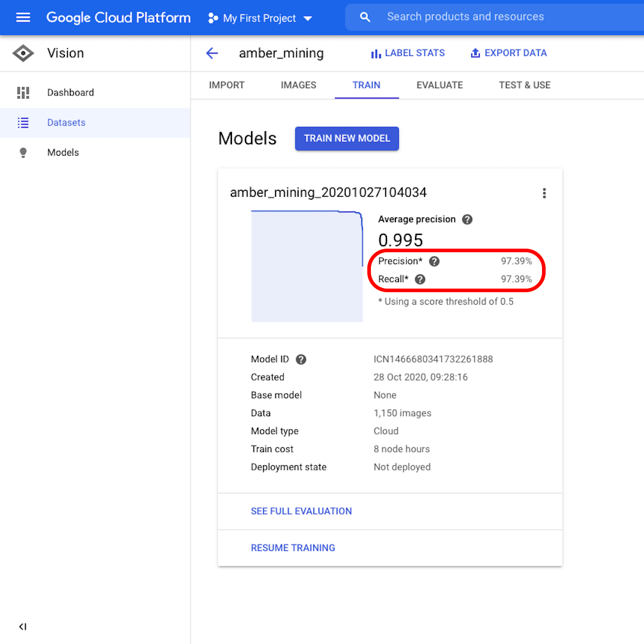Image resolution: width=644 pixels, height=644 pixels.
Task: Click the 8 node hours value
Action: [x=401, y=449]
